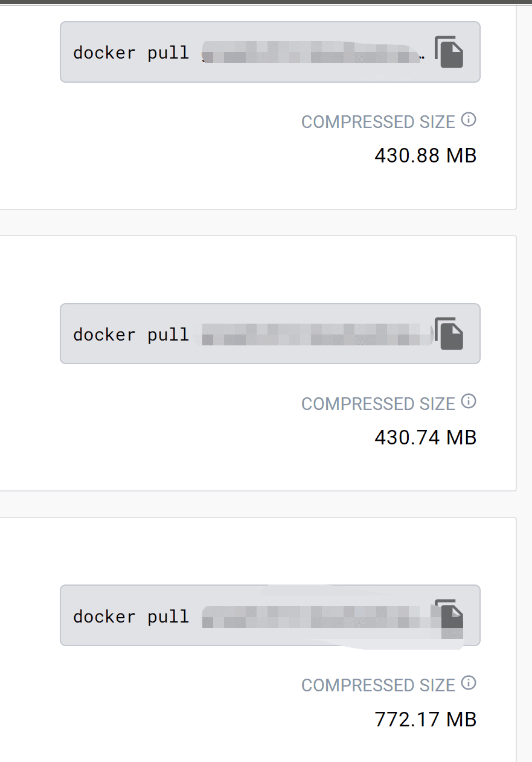Copy the docker pull command above 772.17 MB
The image size is (532, 762).
[x=449, y=616]
